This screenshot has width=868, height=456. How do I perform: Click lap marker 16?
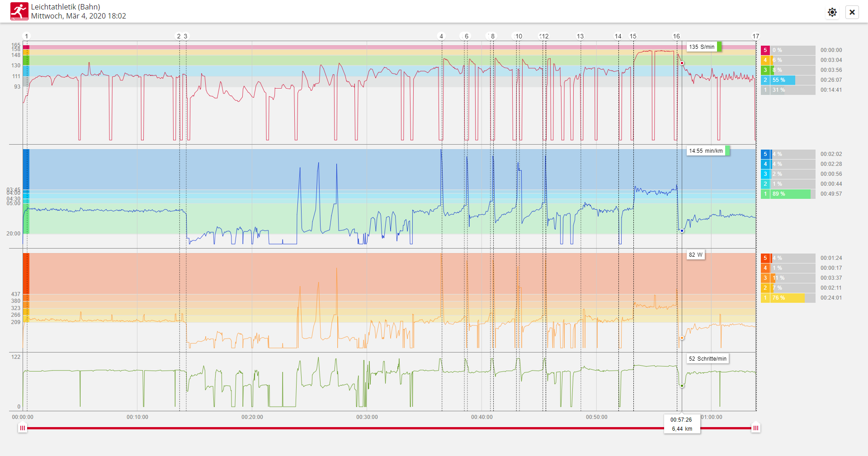tap(676, 36)
